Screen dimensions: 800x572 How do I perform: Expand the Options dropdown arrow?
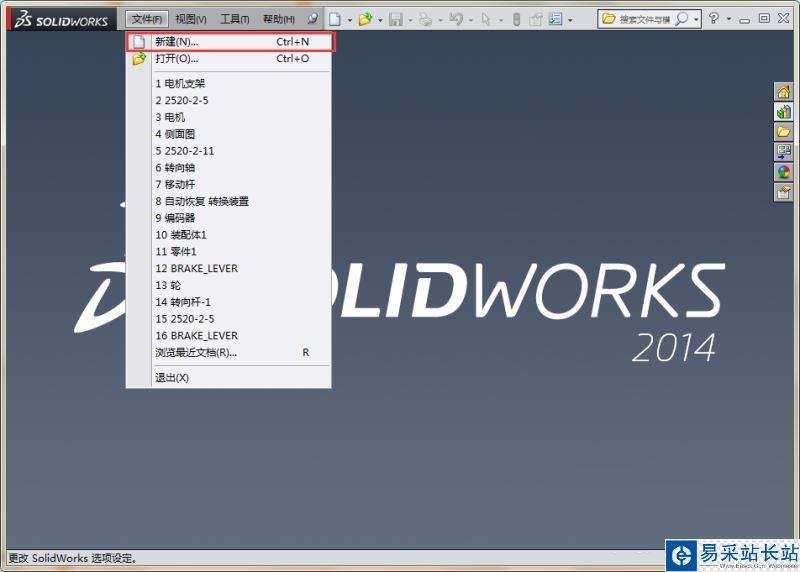(570, 20)
